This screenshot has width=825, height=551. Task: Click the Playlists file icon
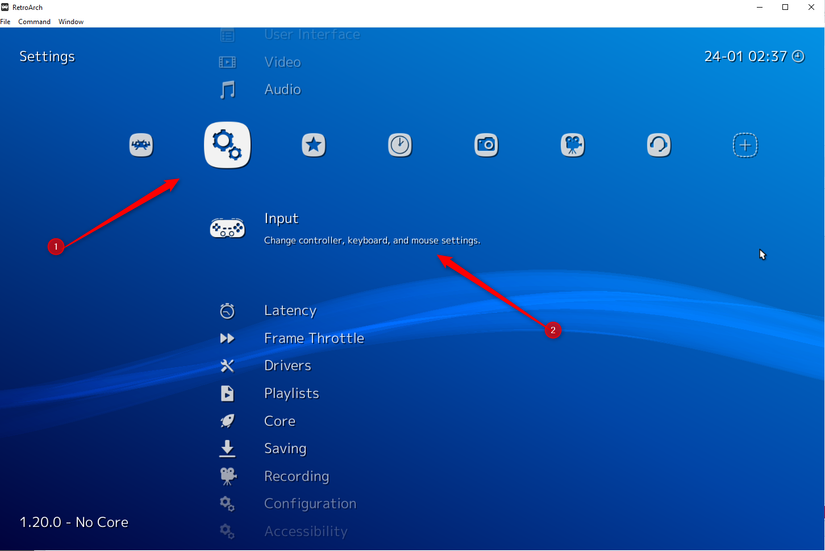pyautogui.click(x=227, y=393)
